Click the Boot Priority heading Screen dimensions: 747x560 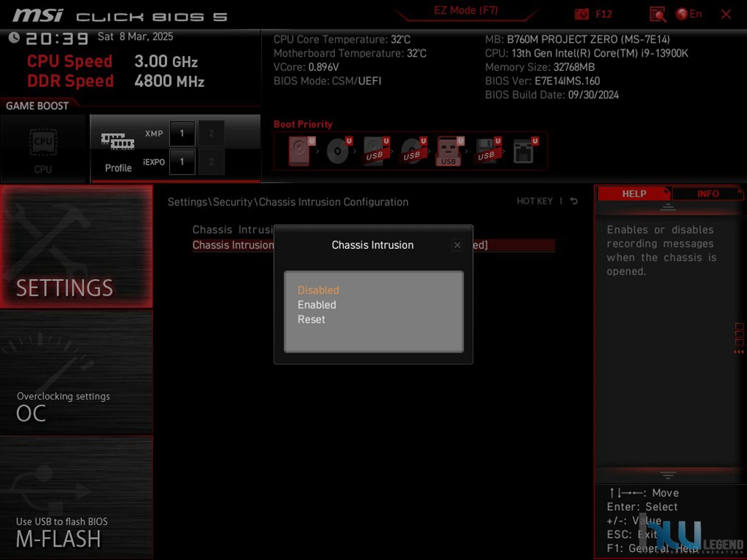[x=303, y=124]
